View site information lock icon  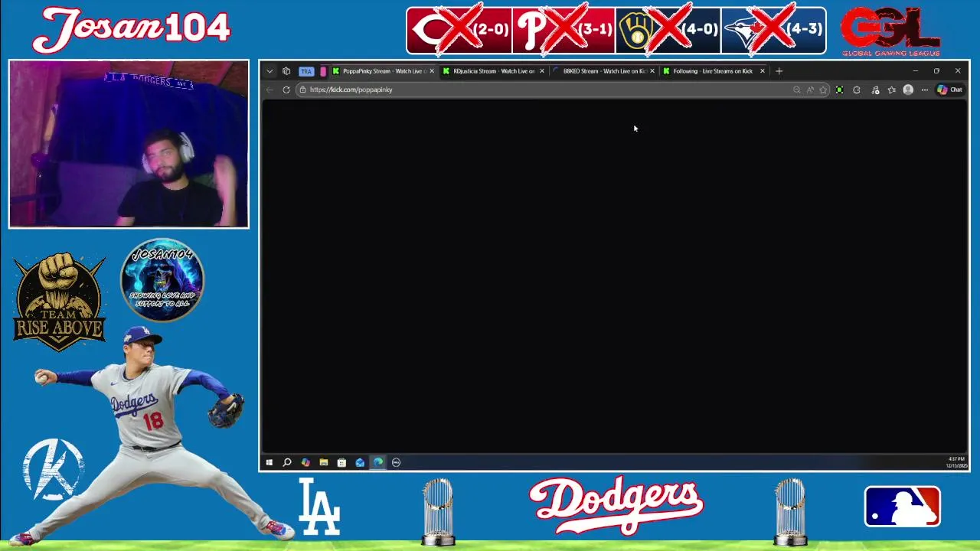coord(303,90)
